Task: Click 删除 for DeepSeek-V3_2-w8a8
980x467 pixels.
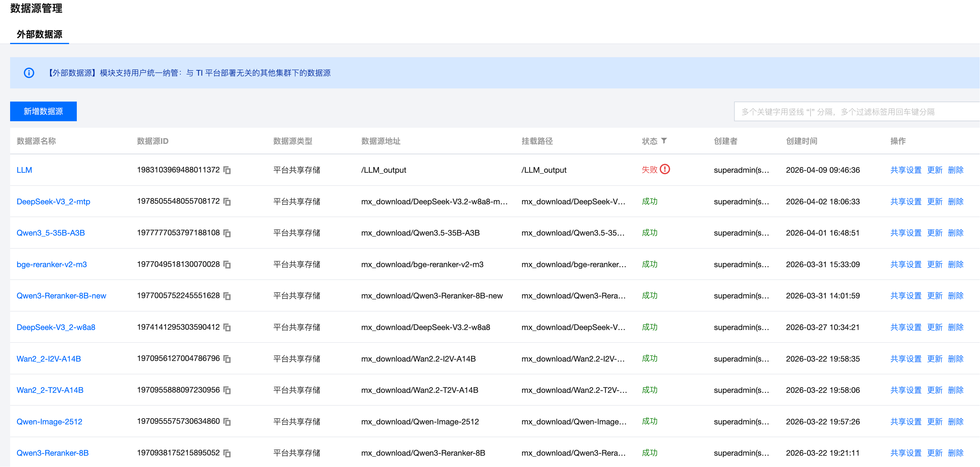Action: pyautogui.click(x=956, y=327)
